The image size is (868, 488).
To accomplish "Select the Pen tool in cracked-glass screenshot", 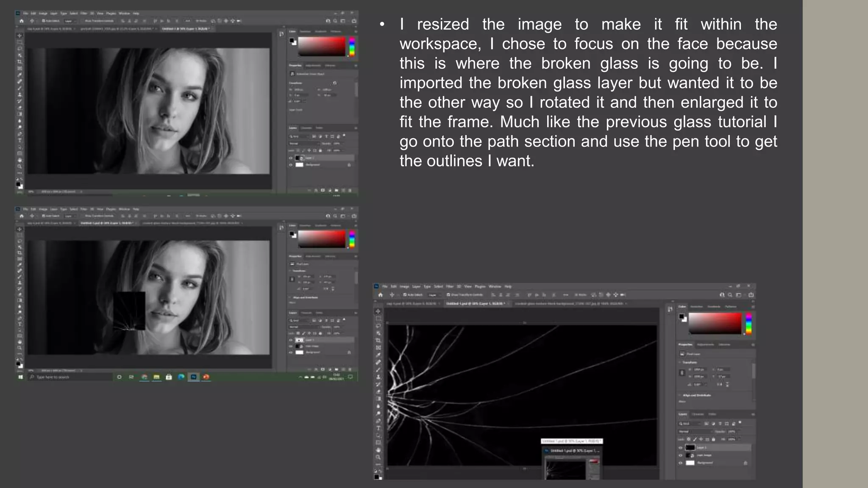I will [x=378, y=421].
